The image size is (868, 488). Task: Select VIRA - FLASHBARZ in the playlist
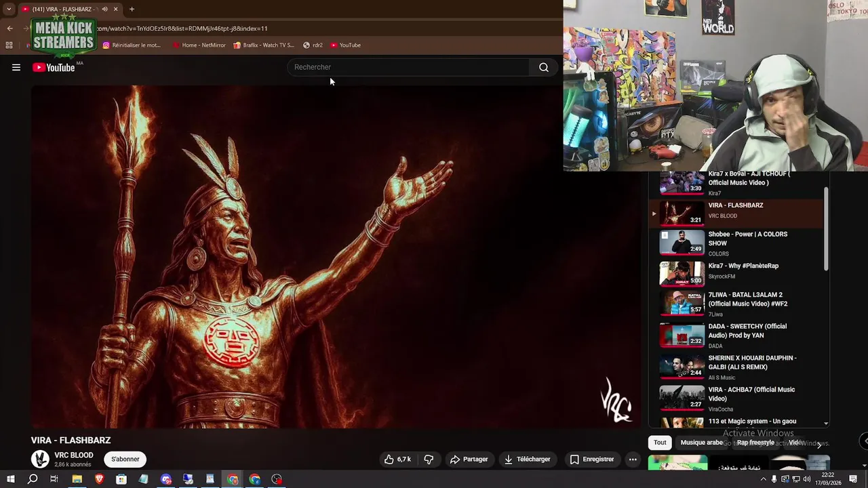(736, 213)
